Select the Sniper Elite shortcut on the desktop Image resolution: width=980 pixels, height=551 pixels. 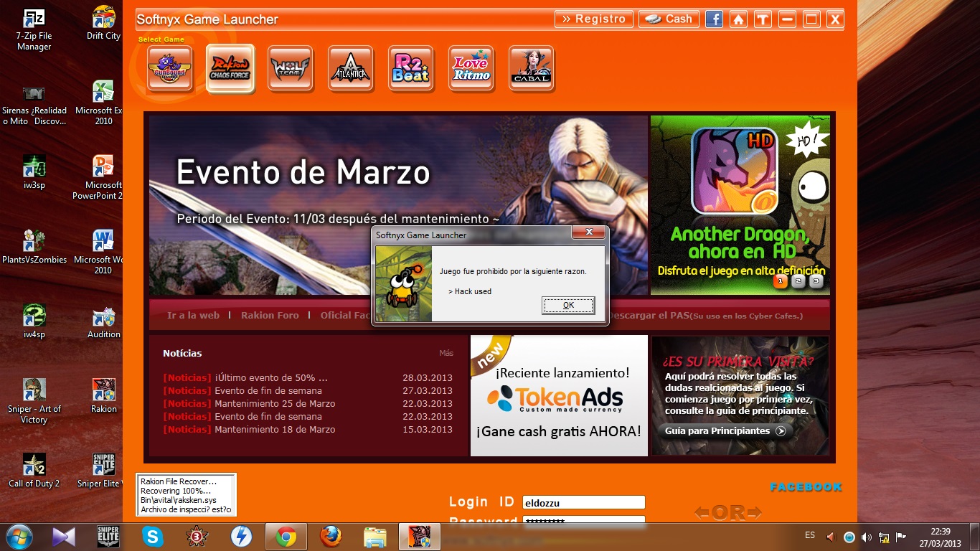click(x=100, y=471)
